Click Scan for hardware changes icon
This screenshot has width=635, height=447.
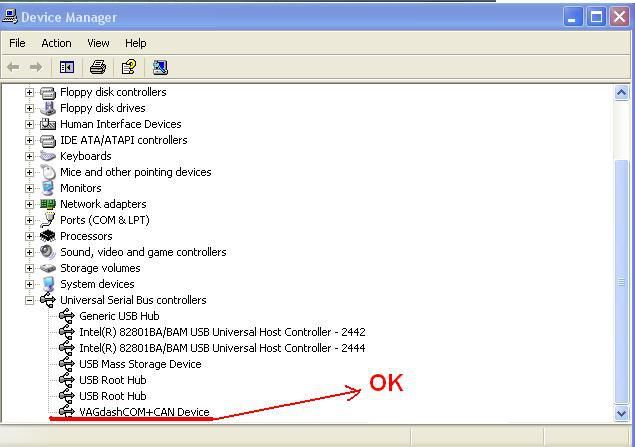160,67
